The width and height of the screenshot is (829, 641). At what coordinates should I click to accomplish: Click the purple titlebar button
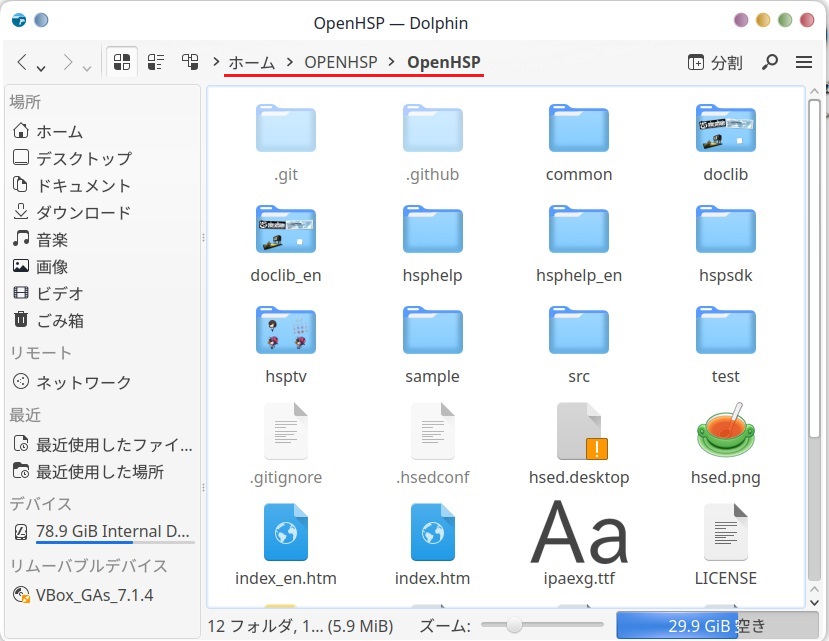(x=741, y=20)
